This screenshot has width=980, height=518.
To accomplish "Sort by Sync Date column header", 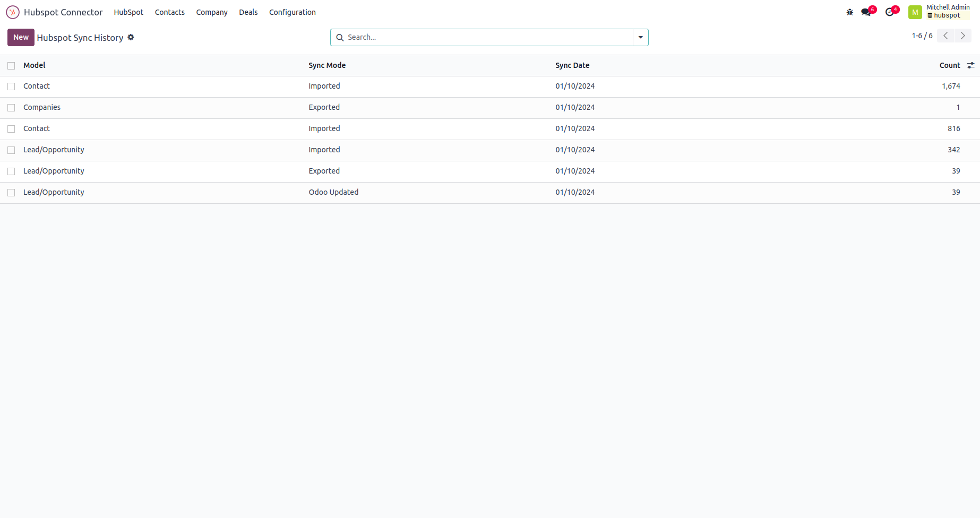I will (x=572, y=65).
